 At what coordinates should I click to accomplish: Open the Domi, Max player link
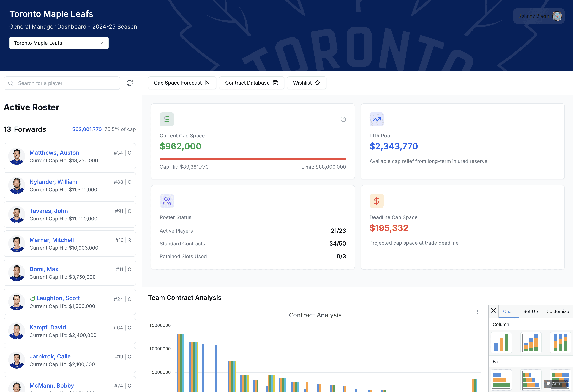click(x=44, y=269)
